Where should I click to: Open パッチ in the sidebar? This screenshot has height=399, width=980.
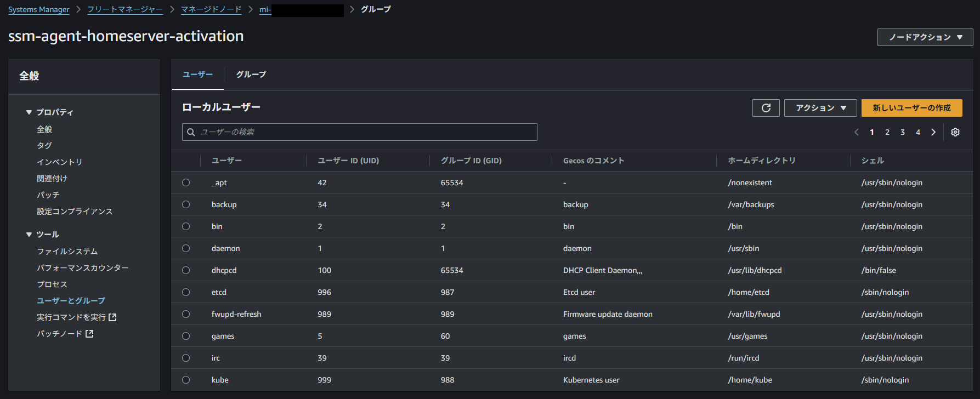tap(48, 195)
